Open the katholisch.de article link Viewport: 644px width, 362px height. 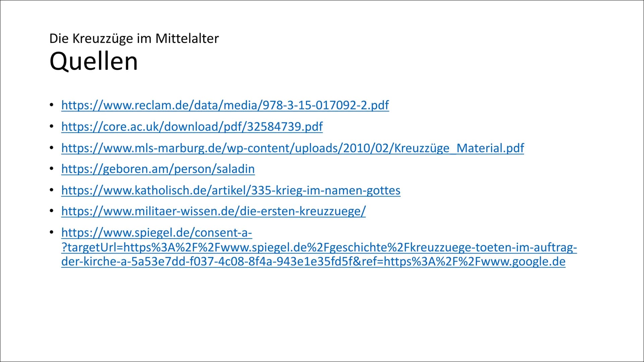(230, 190)
